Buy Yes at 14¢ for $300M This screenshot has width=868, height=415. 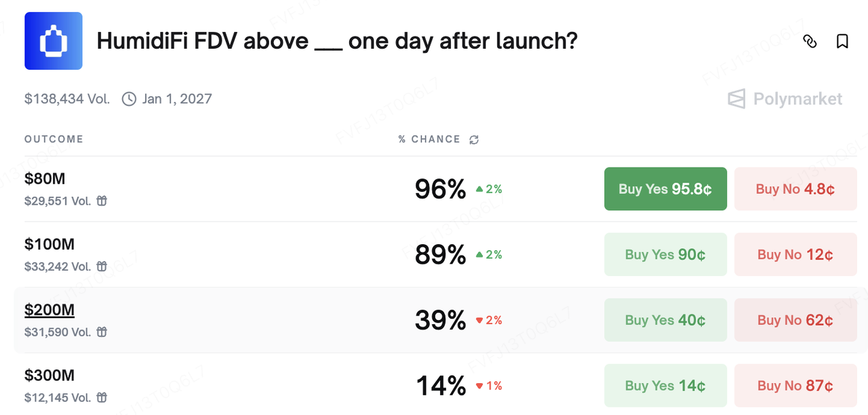665,386
